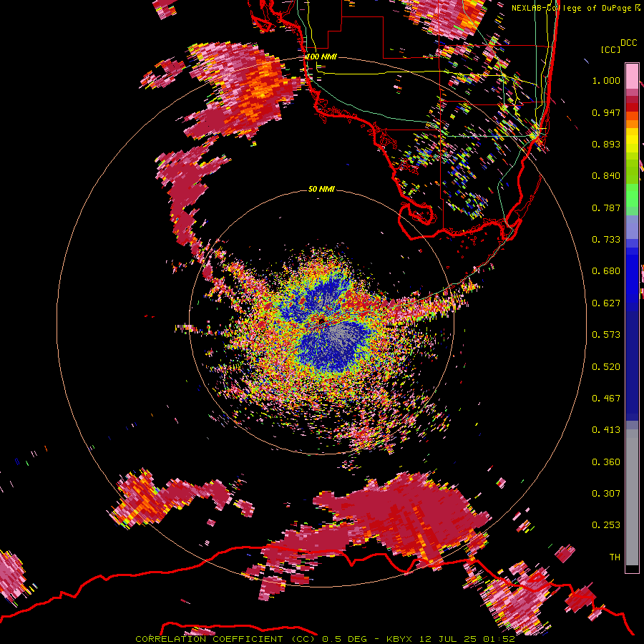Click the 0.5 DEG elevation text

(x=346, y=639)
